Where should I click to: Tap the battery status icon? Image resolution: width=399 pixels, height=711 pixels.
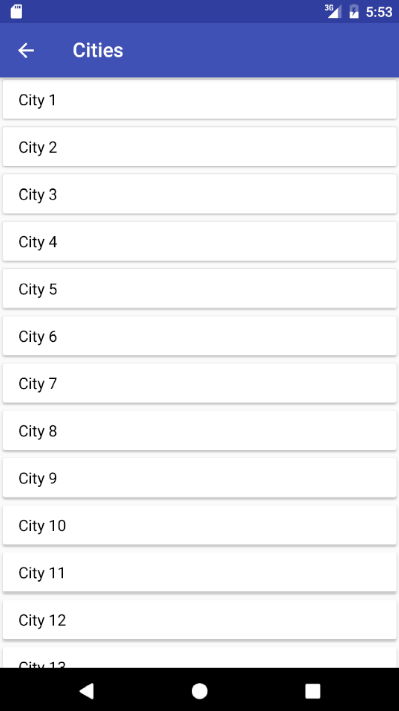(x=354, y=11)
